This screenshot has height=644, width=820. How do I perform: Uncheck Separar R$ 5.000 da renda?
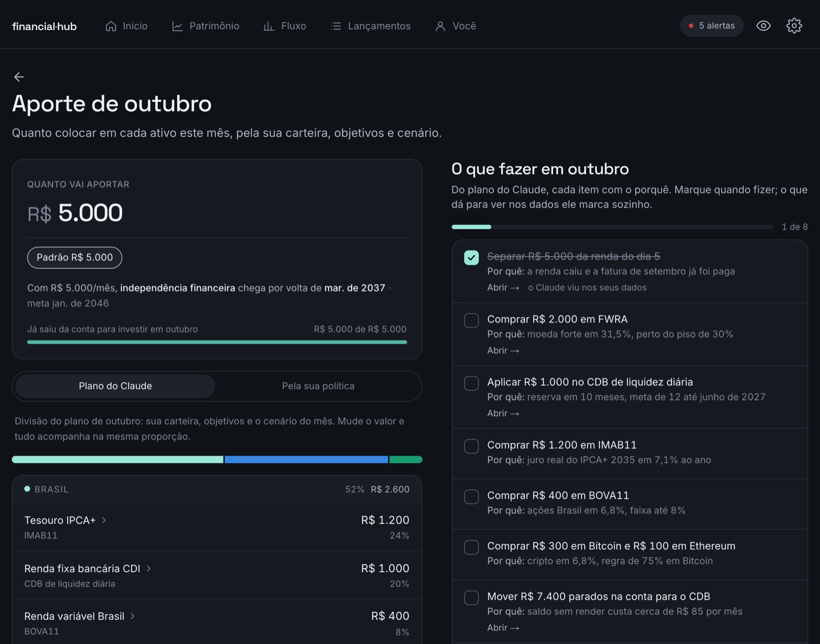coord(471,257)
